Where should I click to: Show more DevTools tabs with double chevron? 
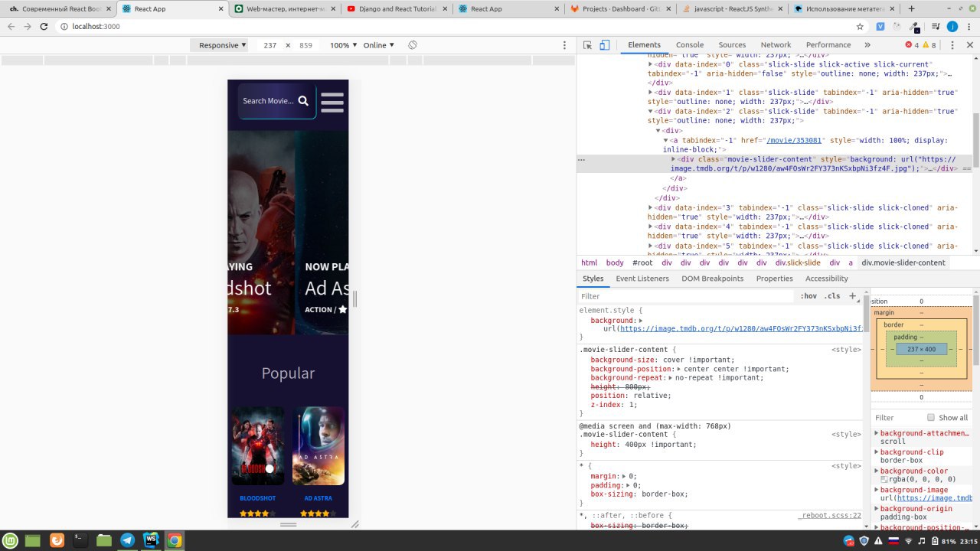pos(867,45)
